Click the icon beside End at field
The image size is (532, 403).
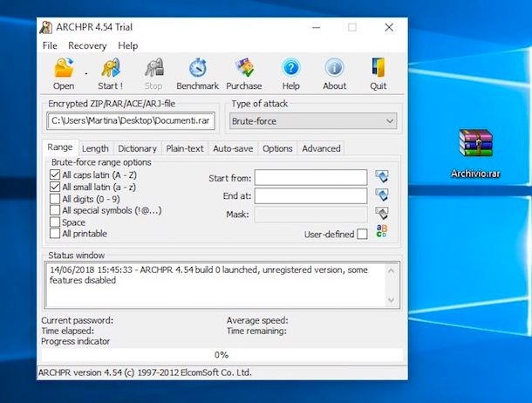382,195
